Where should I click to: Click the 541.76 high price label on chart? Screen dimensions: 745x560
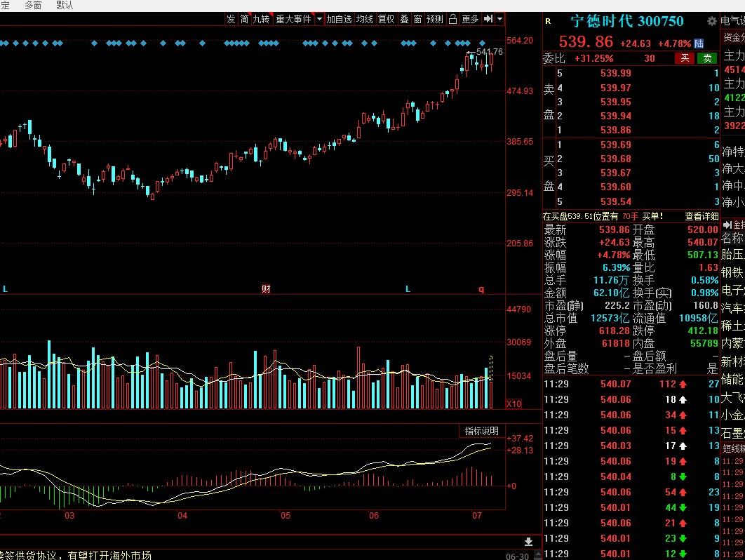490,51
